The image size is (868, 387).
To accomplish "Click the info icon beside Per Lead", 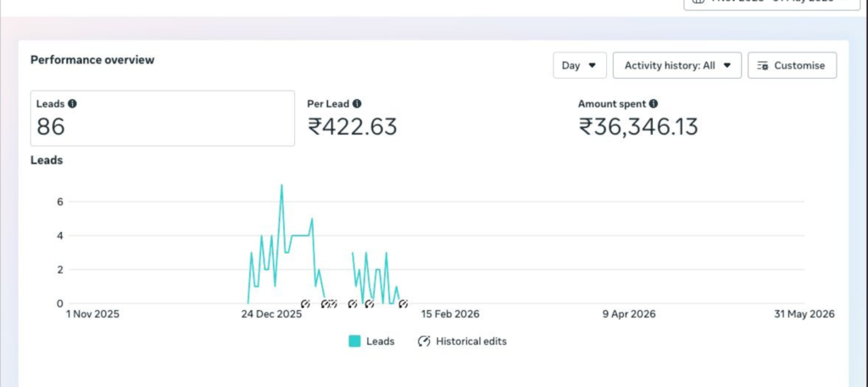I will pyautogui.click(x=357, y=103).
